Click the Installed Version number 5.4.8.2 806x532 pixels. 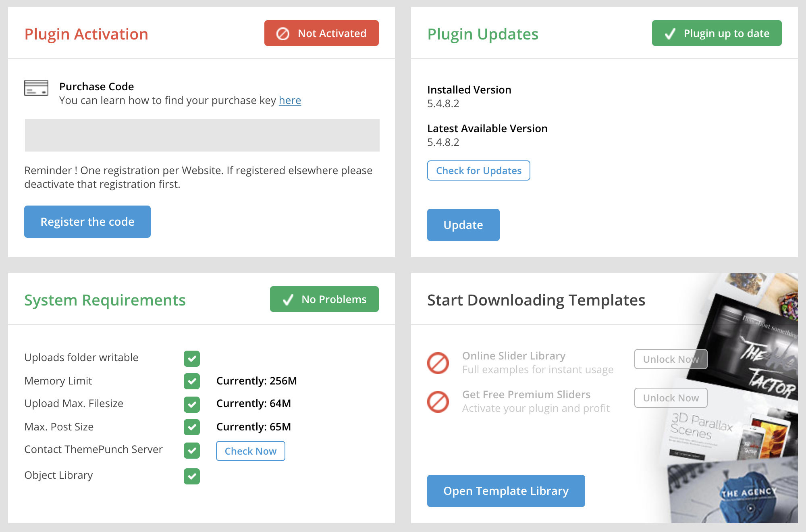443,104
